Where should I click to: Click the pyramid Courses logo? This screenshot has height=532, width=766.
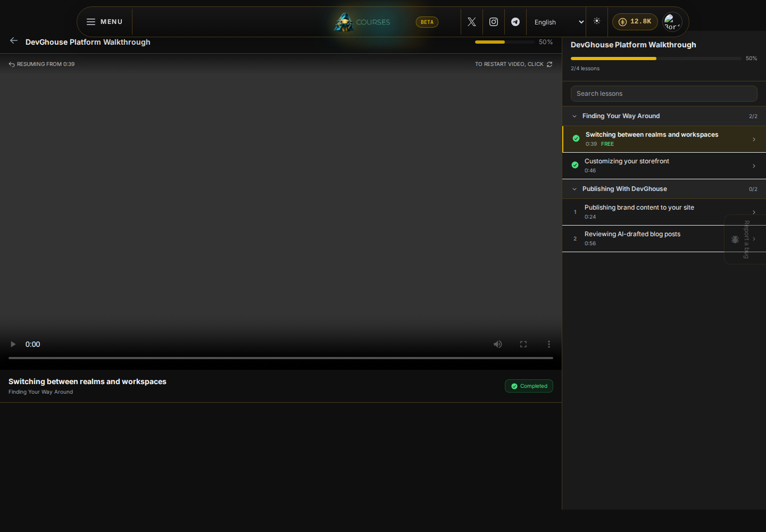pos(362,22)
